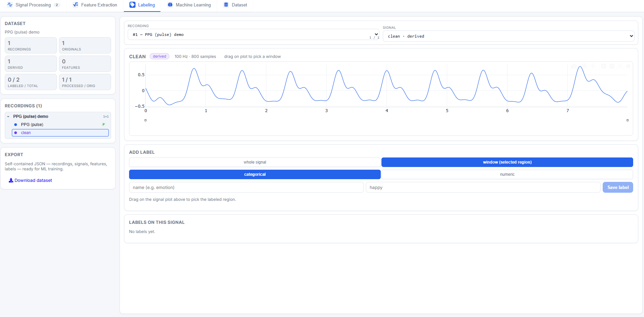Screen dimensions: 644x317
Task: Switch to Signal Processing tab
Action: (x=33, y=5)
